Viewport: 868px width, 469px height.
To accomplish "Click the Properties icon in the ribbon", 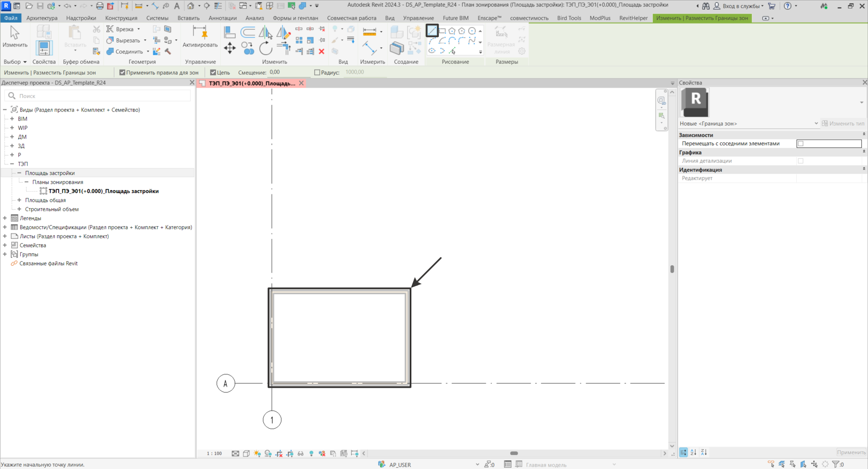I will click(44, 47).
